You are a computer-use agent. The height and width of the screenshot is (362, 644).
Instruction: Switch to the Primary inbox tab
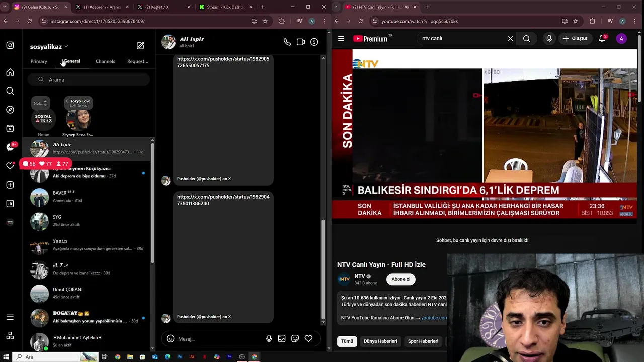point(39,61)
